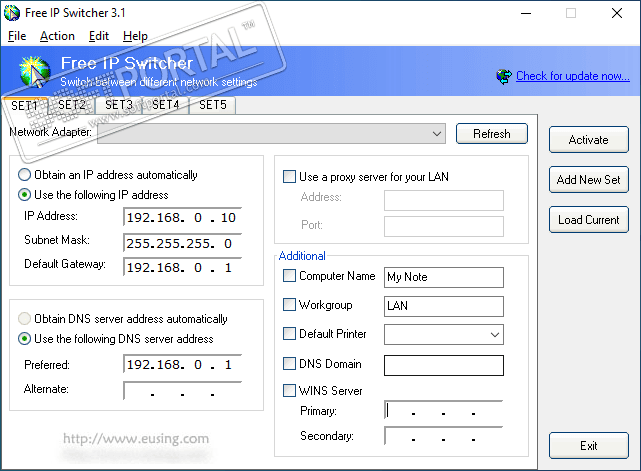641x471 pixels.
Task: Open the File menu
Action: (x=17, y=36)
